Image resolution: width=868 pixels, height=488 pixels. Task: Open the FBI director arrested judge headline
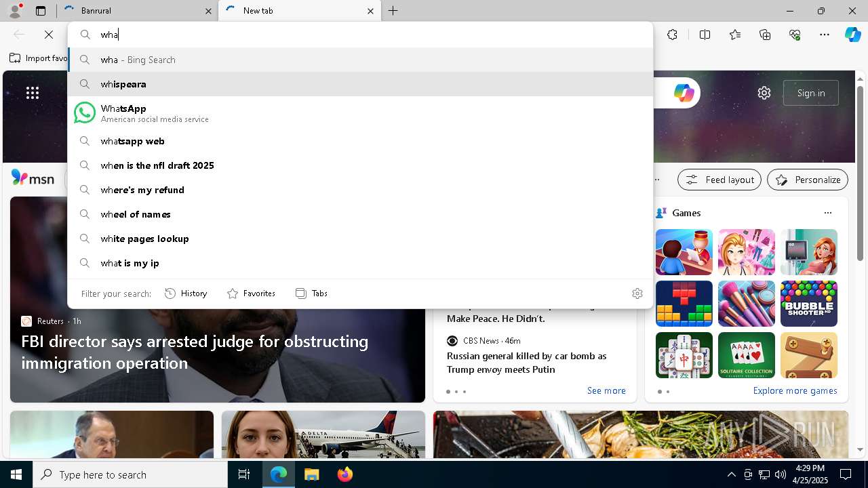[x=195, y=352]
